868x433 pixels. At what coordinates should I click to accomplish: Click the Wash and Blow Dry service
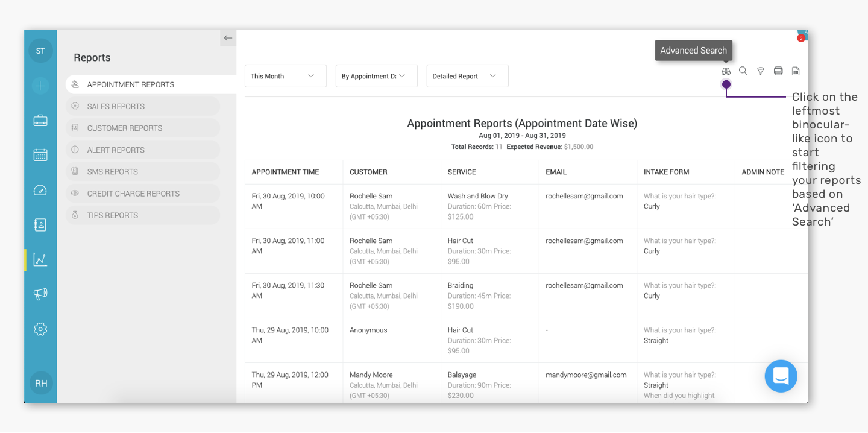pyautogui.click(x=478, y=196)
